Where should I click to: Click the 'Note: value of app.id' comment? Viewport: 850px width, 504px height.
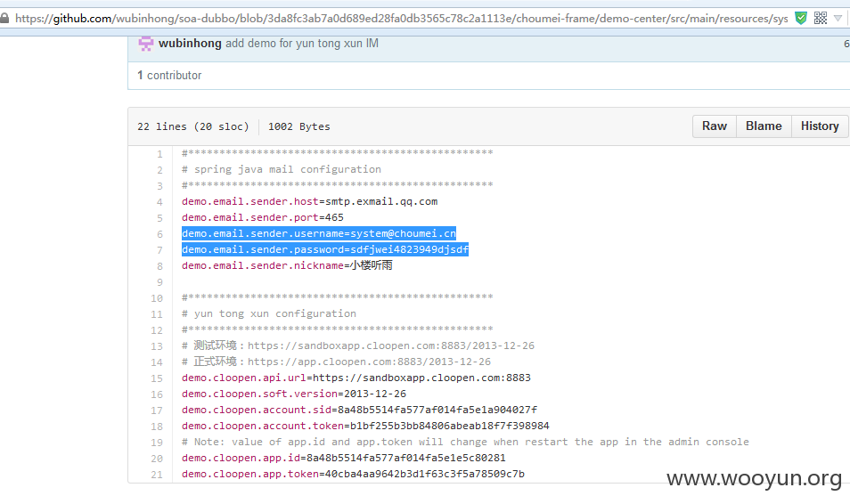[465, 442]
